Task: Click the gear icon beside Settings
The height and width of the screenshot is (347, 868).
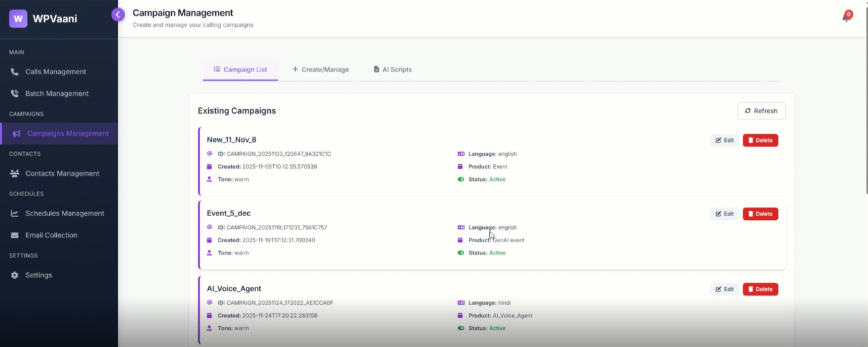Action: pos(15,275)
